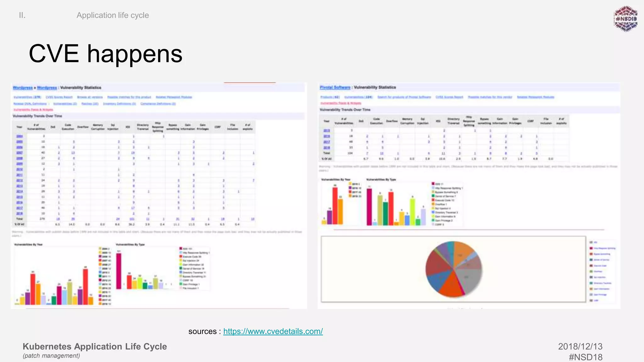Open 'Possible matches for this product'
The height and width of the screenshot is (362, 644).
pos(129,97)
